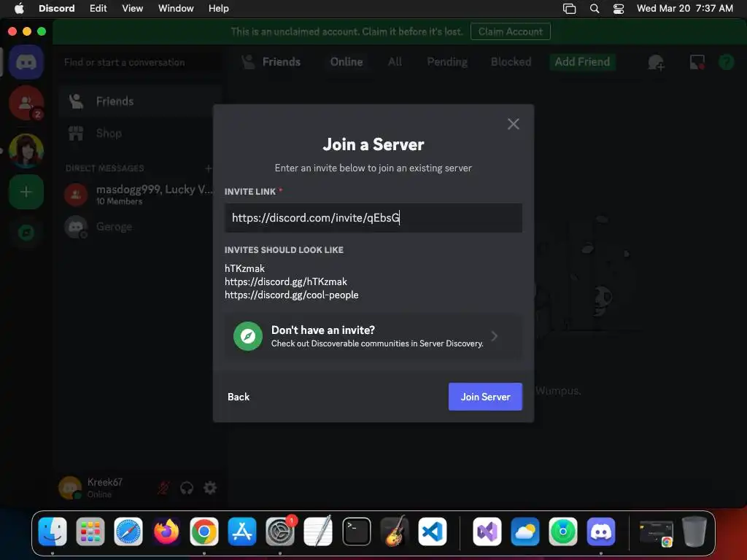The image size is (747, 560).
Task: Open the Trash in the Dock
Action: (694, 531)
